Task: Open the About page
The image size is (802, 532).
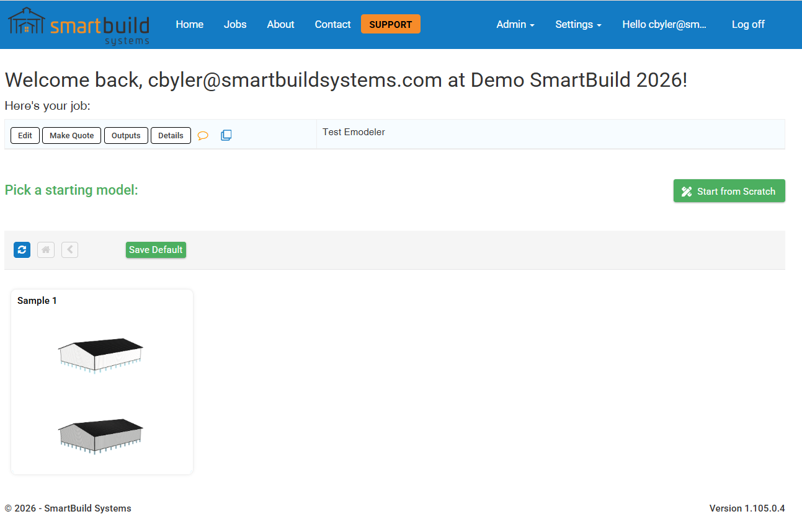Action: coord(280,24)
